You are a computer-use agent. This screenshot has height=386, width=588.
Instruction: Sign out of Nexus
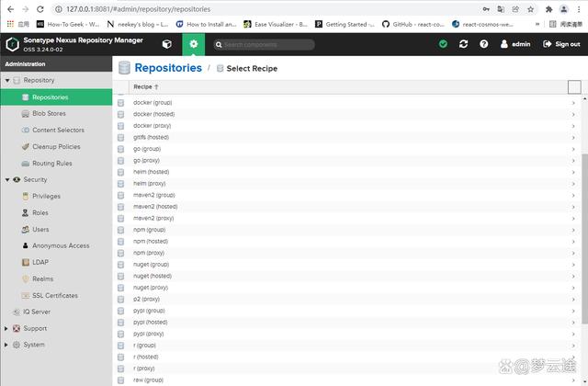click(x=561, y=44)
